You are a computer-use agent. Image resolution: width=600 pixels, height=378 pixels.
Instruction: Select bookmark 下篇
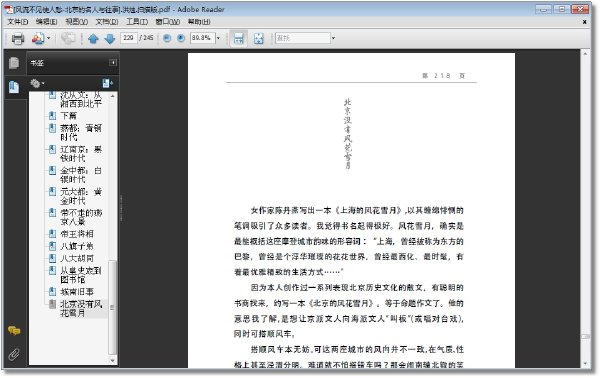[x=68, y=116]
